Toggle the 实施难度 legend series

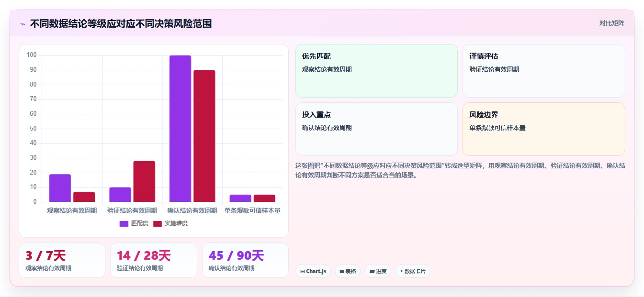tap(170, 223)
